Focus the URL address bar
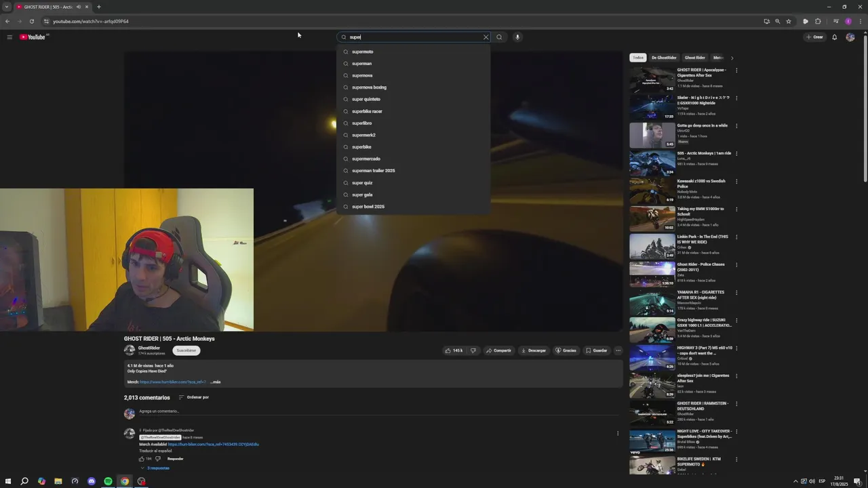The height and width of the screenshot is (488, 868). pos(407,21)
